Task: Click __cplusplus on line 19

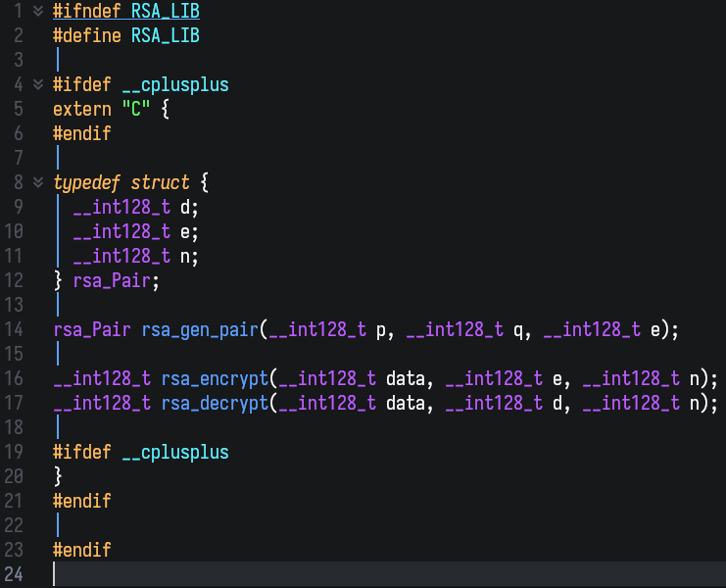Action: click(175, 453)
